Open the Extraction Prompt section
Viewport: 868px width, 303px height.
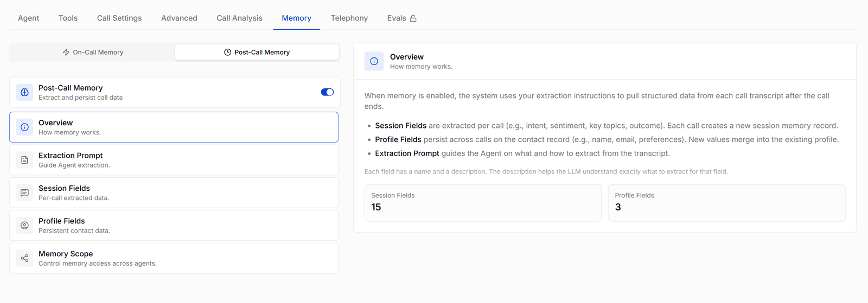click(174, 160)
